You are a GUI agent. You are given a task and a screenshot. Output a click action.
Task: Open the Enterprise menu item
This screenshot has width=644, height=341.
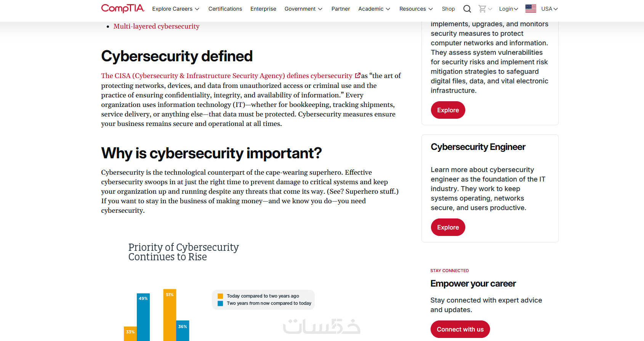263,9
